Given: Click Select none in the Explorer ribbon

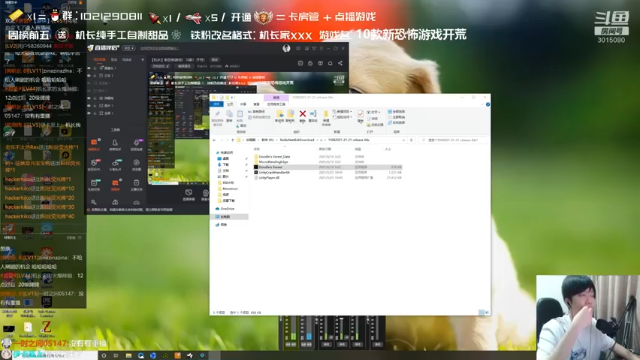Looking at the screenshot, I should (x=396, y=117).
